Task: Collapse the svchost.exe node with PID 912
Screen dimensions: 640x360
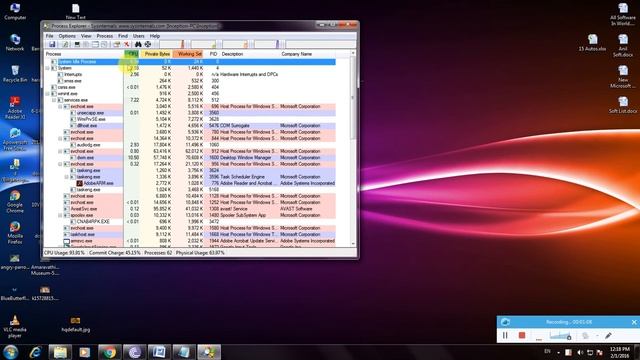Action: (60, 151)
